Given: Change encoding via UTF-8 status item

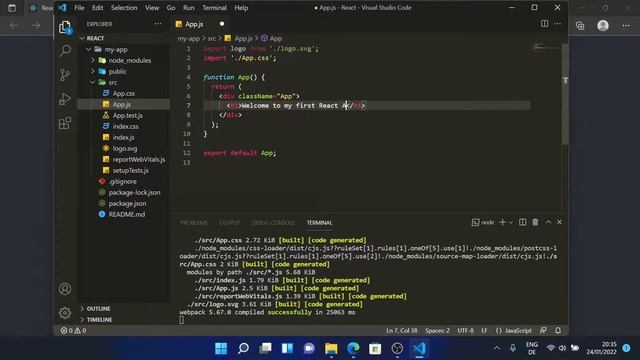Looking at the screenshot, I should pos(465,330).
